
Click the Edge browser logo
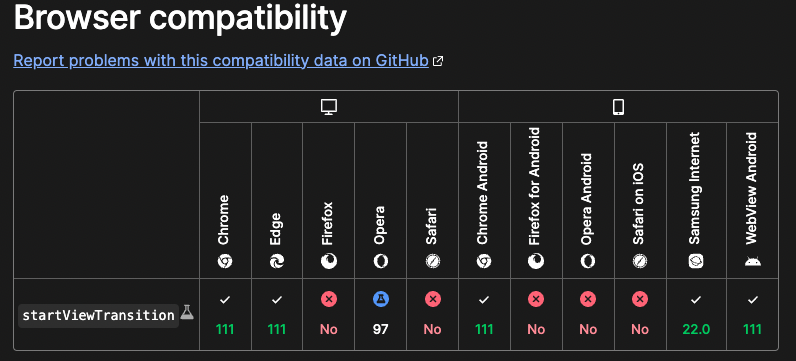point(277,261)
